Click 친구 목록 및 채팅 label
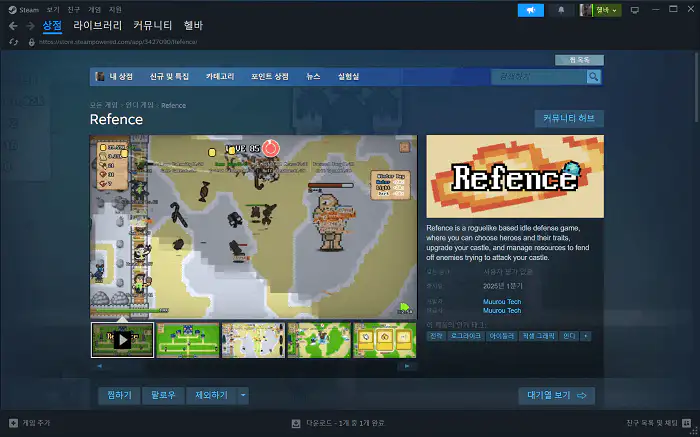This screenshot has width=700, height=437. pyautogui.click(x=652, y=423)
